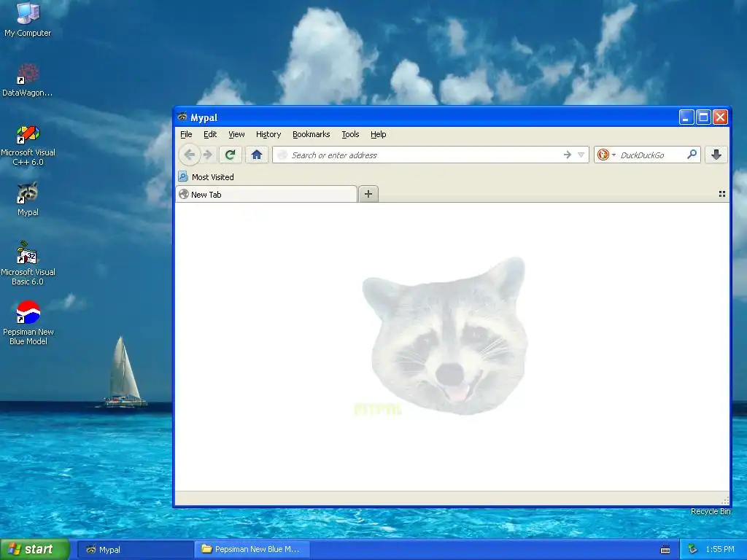
Task: Select Pepsiman New Blue Model desktop icon
Action: click(28, 323)
